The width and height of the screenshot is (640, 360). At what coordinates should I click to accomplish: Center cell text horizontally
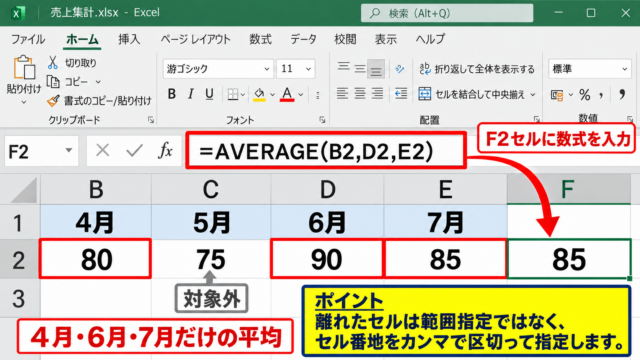360,94
